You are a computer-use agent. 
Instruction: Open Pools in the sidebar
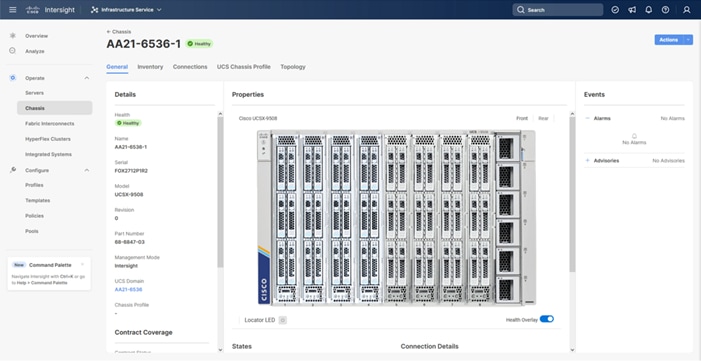32,231
